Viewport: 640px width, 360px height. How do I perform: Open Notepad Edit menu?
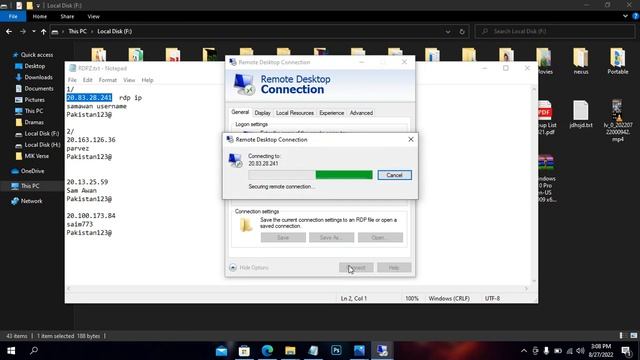pos(87,80)
